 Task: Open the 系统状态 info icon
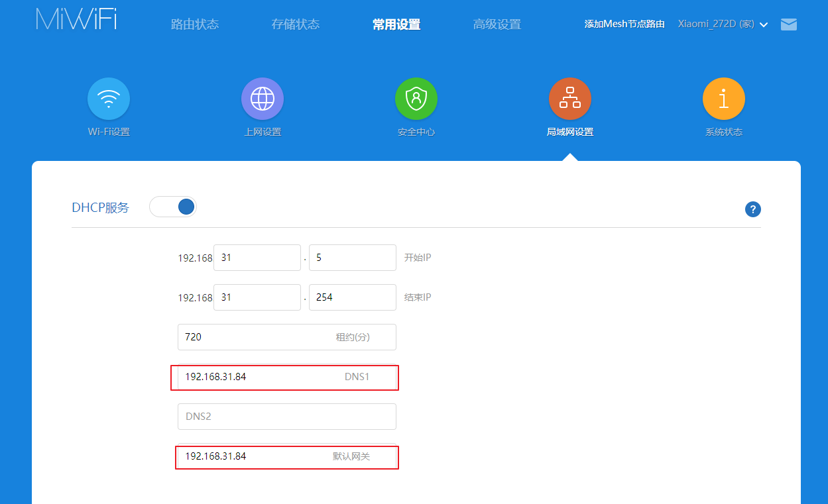point(724,99)
